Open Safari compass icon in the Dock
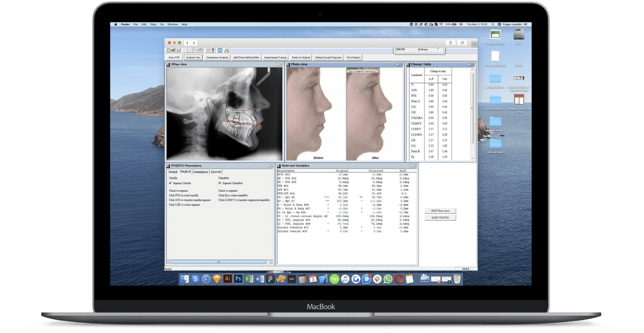The width and height of the screenshot is (644, 333). [206, 279]
